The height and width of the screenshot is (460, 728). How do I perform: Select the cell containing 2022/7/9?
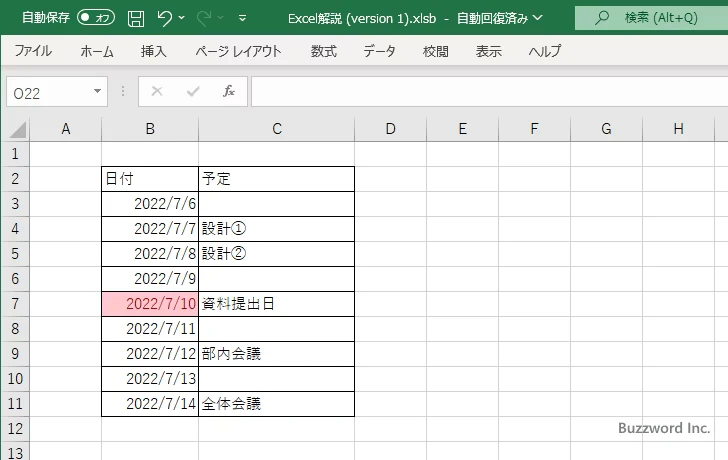tap(150, 279)
